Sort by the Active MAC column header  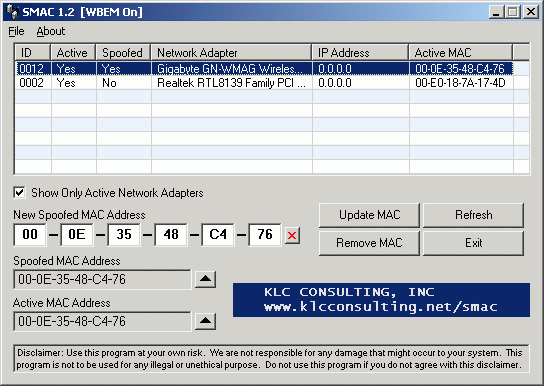tap(460, 53)
